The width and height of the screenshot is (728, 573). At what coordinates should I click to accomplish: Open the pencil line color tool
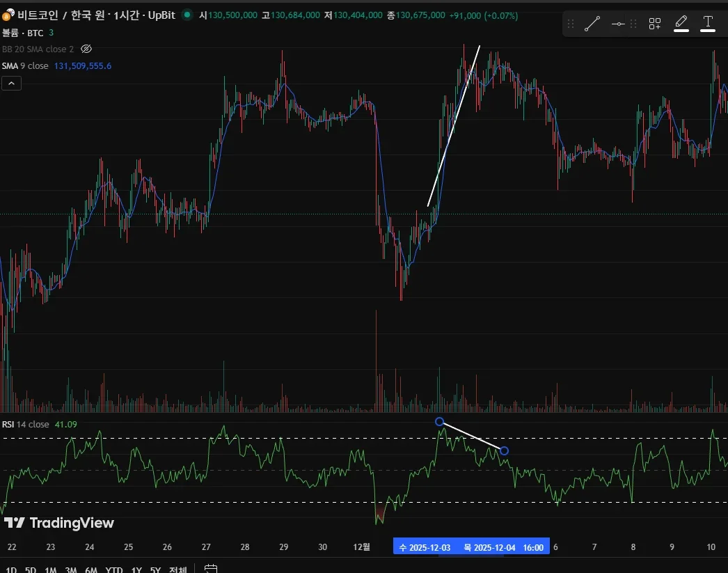[x=681, y=23]
